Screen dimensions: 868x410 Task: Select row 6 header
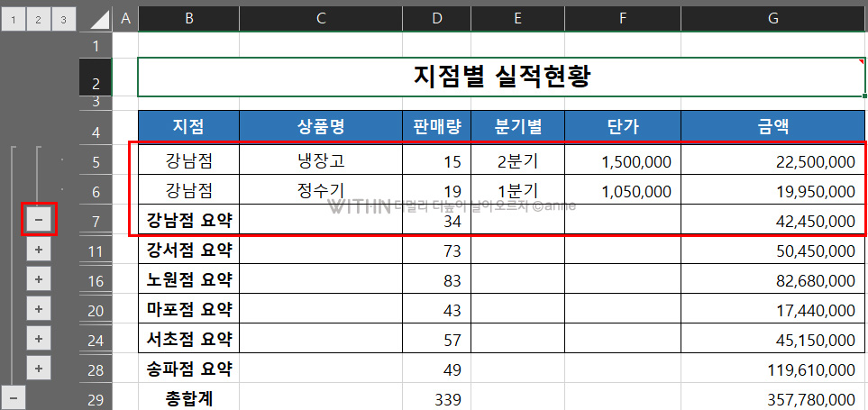[96, 189]
